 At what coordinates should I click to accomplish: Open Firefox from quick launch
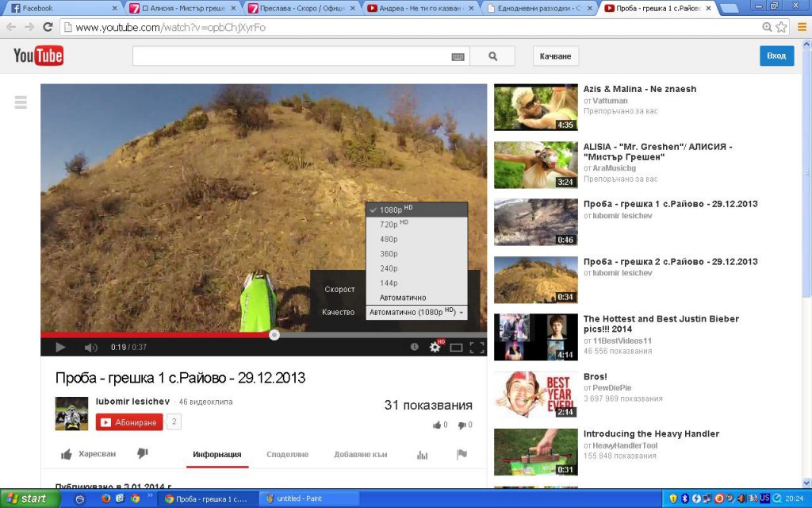pyautogui.click(x=105, y=498)
